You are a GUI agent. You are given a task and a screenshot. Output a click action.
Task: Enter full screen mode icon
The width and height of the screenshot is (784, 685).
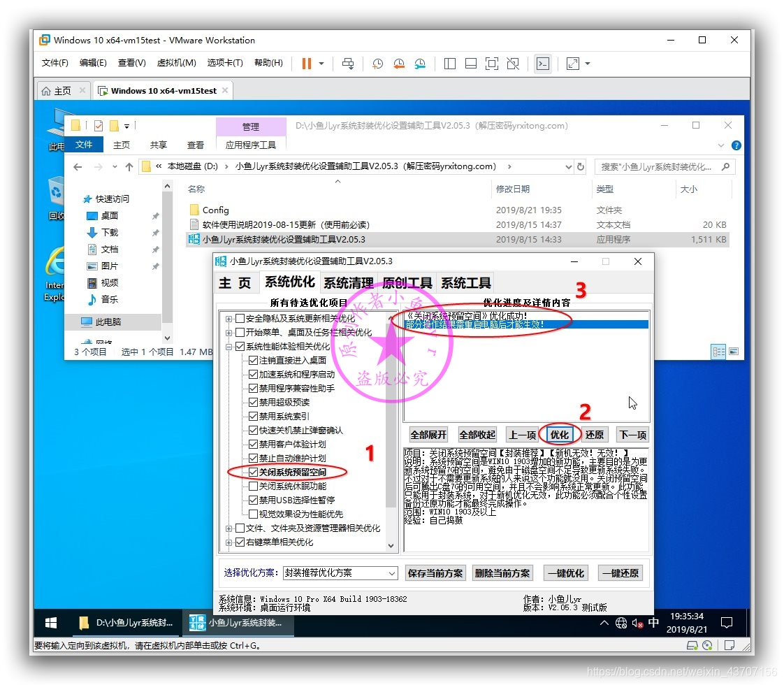point(491,64)
